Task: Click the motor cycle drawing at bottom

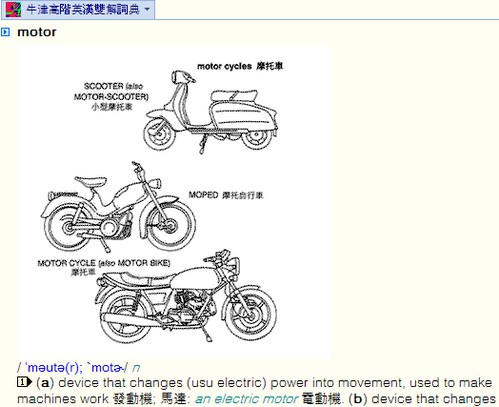Action: click(185, 296)
